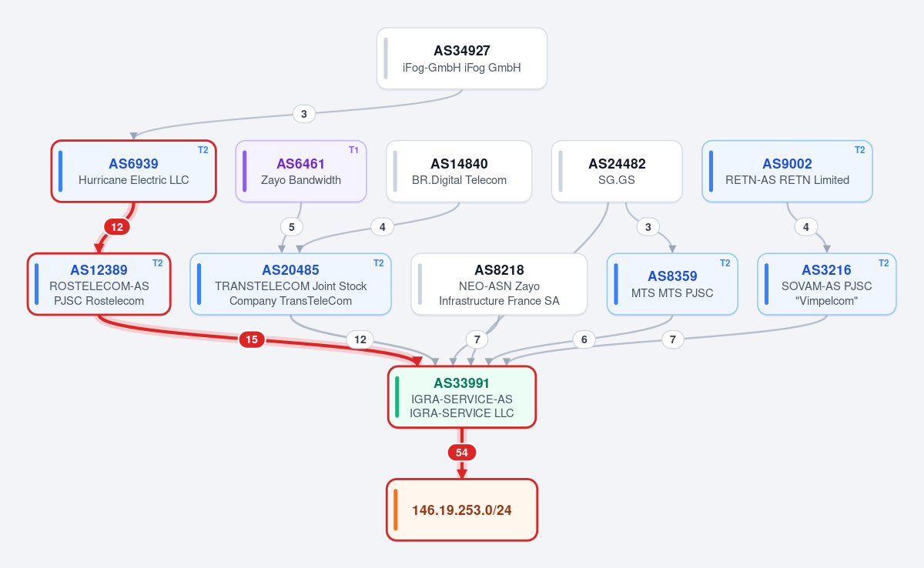Open the AS8218 NEO-ASN Zayo France node
This screenshot has width=924, height=568.
coord(499,284)
